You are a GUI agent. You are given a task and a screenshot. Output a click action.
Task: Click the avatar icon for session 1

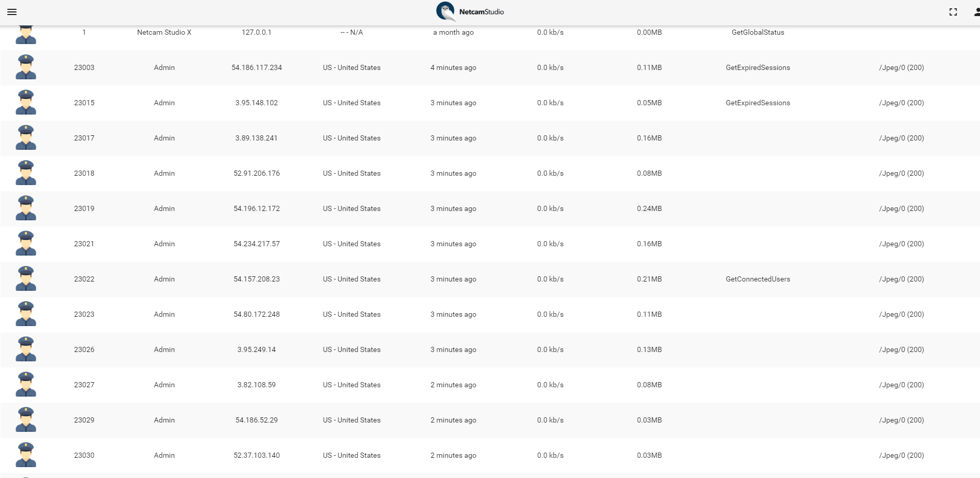(x=26, y=34)
